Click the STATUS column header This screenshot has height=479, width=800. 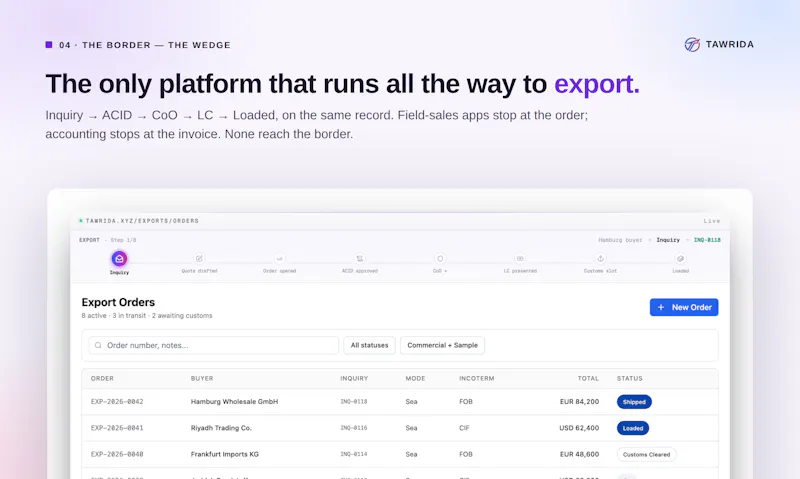tap(630, 379)
